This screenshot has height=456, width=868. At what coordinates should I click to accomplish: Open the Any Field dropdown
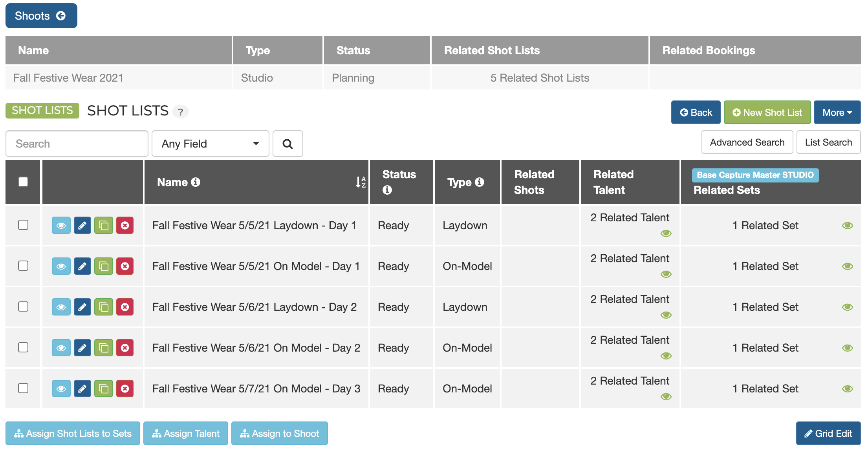[210, 144]
